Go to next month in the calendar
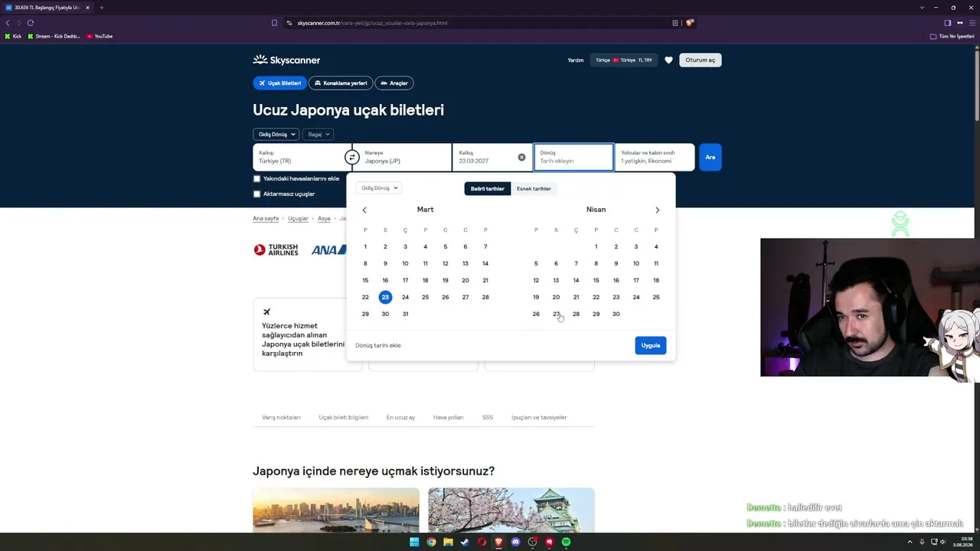This screenshot has height=551, width=980. (x=657, y=210)
